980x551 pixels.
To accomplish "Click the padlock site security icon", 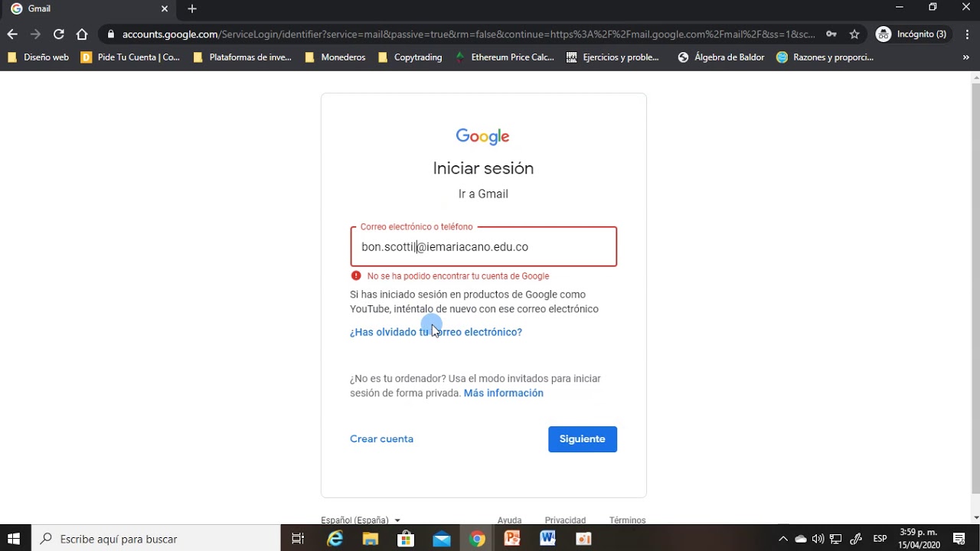I will (111, 34).
